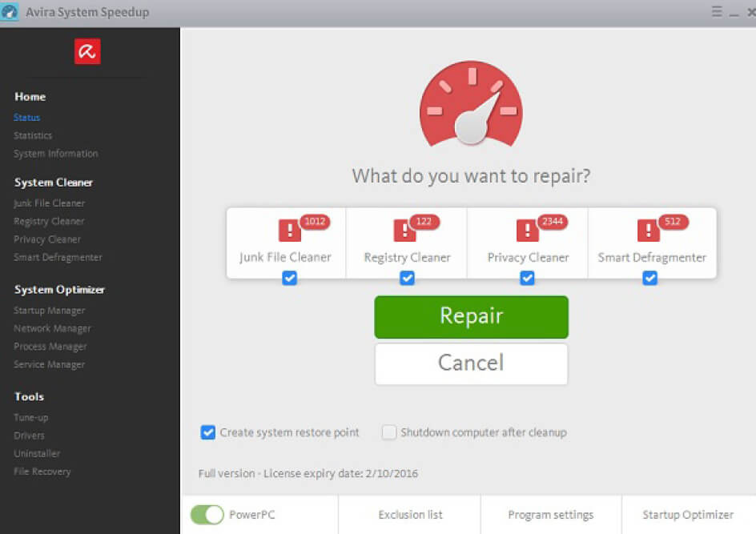756x534 pixels.
Task: Open Startup Manager in sidebar
Action: (x=49, y=311)
